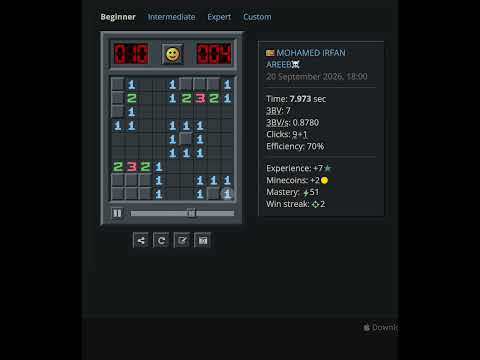Screen dimensions: 480x360
Task: Click the unopened top-left corner cell
Action: (x=117, y=84)
